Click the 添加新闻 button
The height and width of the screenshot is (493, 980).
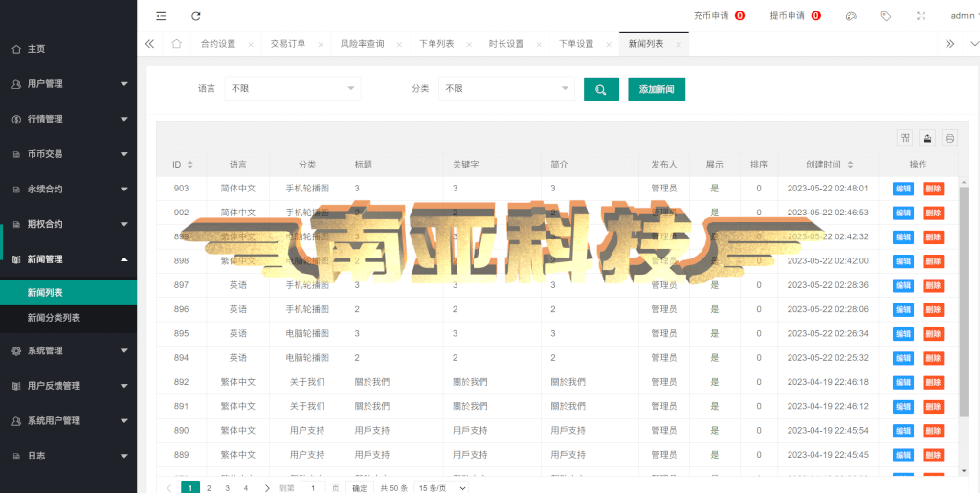657,89
